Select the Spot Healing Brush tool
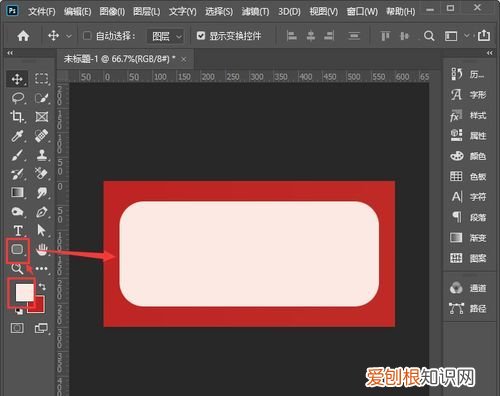This screenshot has width=500, height=396. coord(42,136)
